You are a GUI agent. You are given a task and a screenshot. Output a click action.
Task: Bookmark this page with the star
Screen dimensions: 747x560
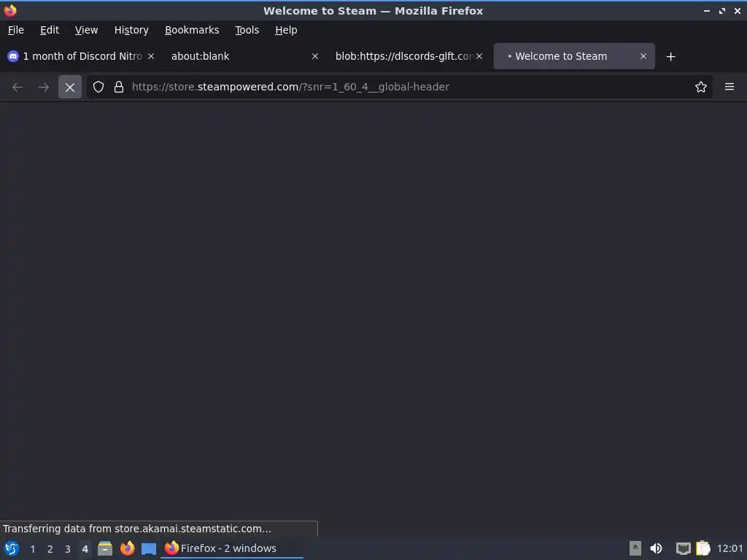point(701,87)
